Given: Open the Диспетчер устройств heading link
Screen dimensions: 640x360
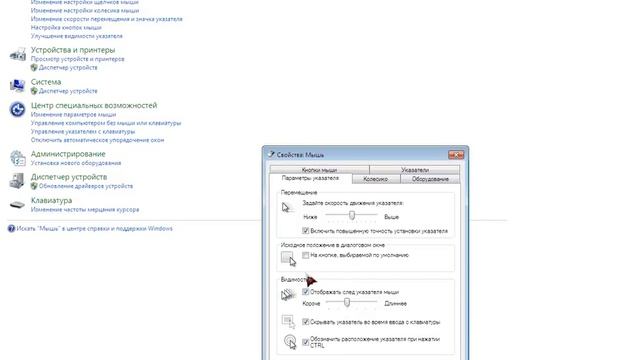Looking at the screenshot, I should pos(69,177).
